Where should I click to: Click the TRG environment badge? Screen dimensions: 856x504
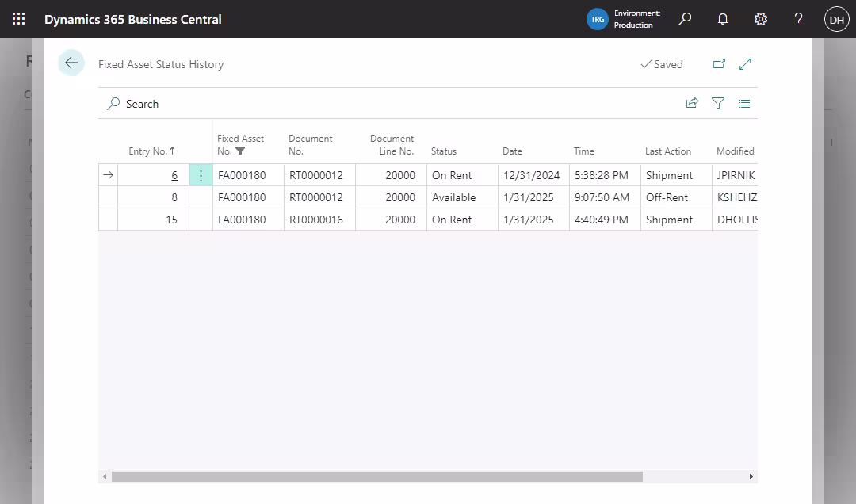pyautogui.click(x=598, y=19)
